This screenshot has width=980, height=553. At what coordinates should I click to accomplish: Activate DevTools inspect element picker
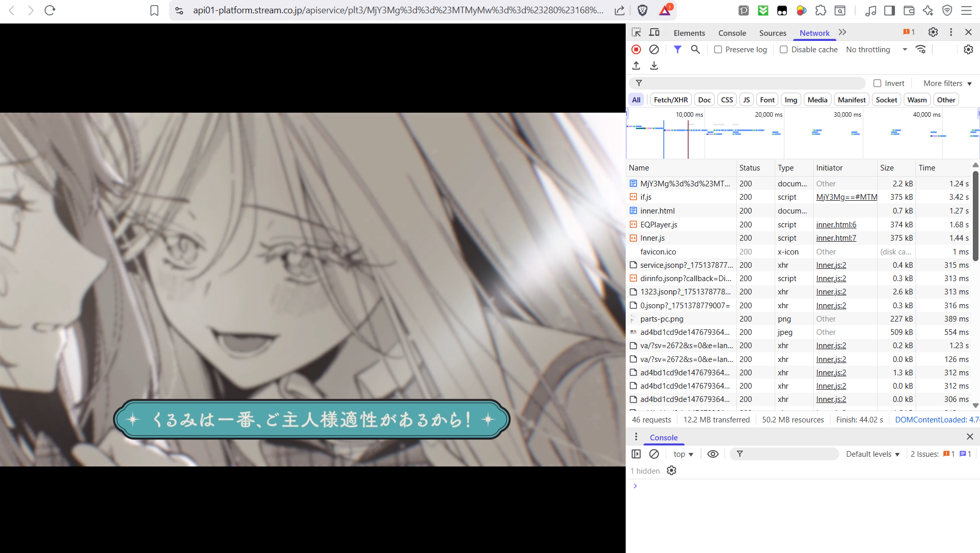click(x=636, y=32)
